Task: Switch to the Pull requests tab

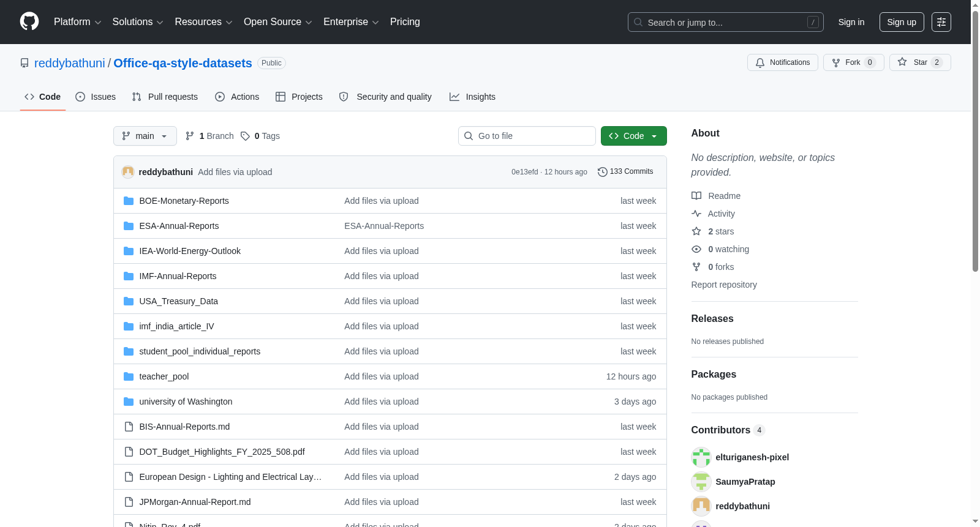Action: [x=165, y=97]
